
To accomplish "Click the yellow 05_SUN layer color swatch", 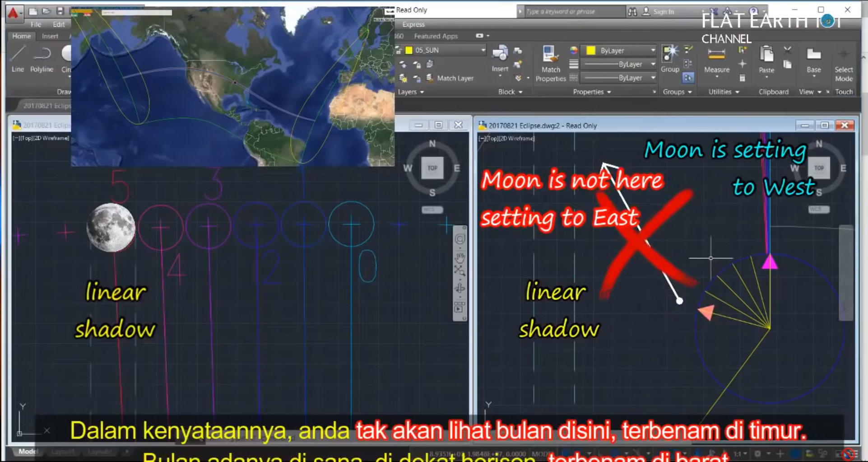I will [409, 50].
